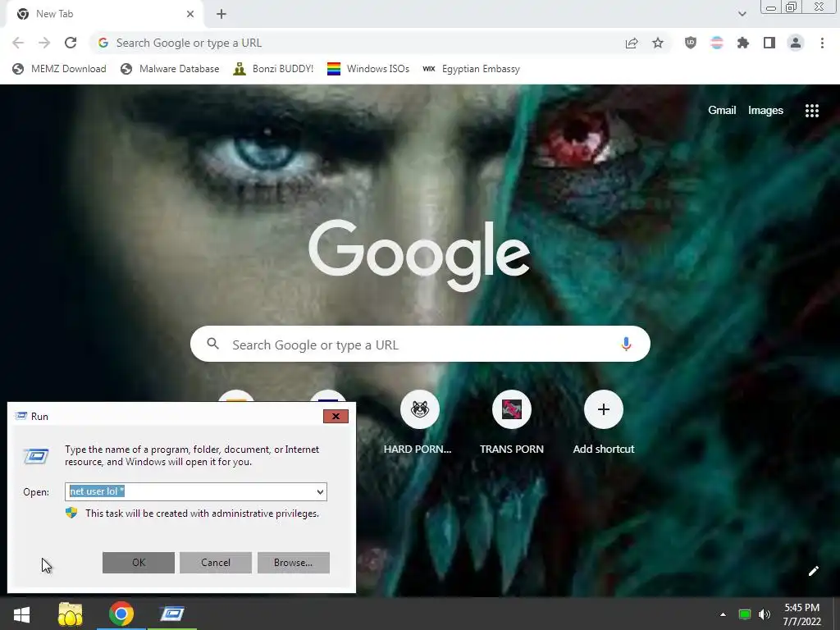Open the striped flag extension icon
This screenshot has height=630, width=840.
coord(717,43)
